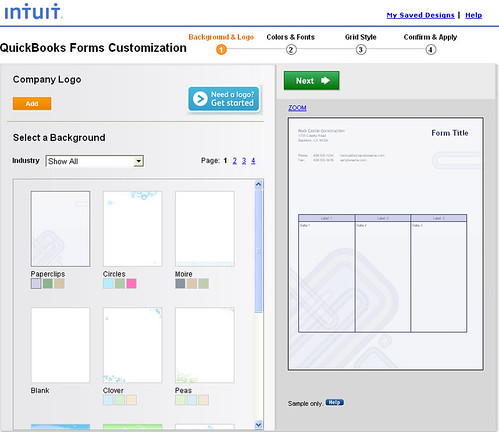Click step 1 circle indicator

tap(221, 50)
